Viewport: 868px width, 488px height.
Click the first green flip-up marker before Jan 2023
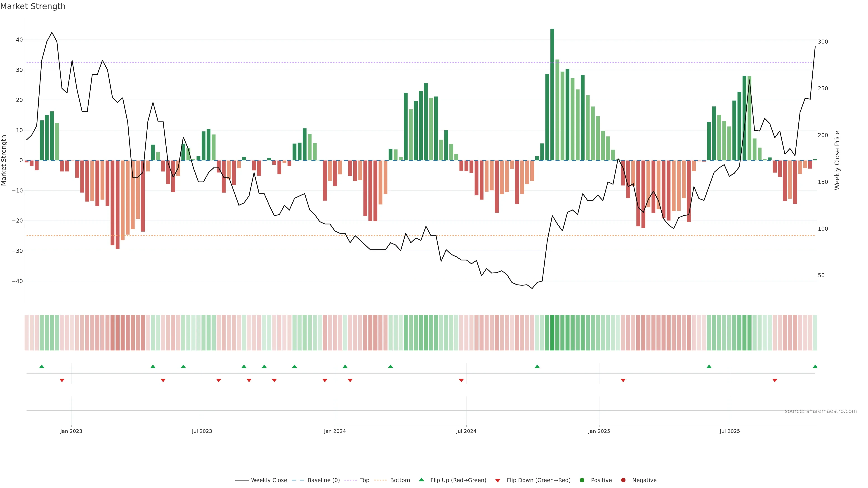point(42,366)
